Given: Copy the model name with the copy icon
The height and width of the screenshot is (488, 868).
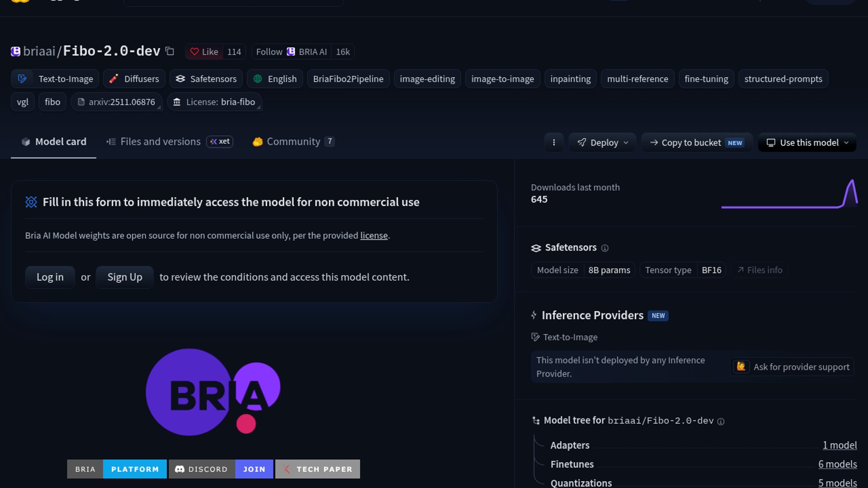Looking at the screenshot, I should pyautogui.click(x=170, y=52).
